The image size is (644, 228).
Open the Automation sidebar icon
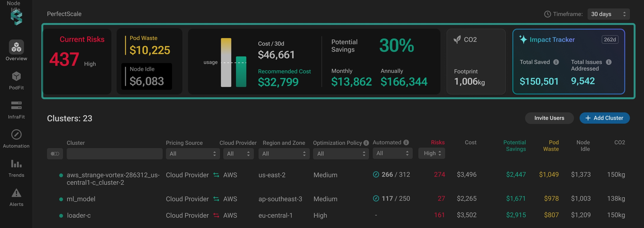point(16,135)
